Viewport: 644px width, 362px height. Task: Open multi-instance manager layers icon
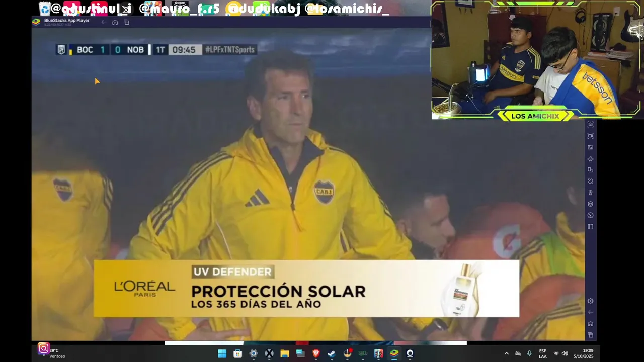pyautogui.click(x=591, y=204)
